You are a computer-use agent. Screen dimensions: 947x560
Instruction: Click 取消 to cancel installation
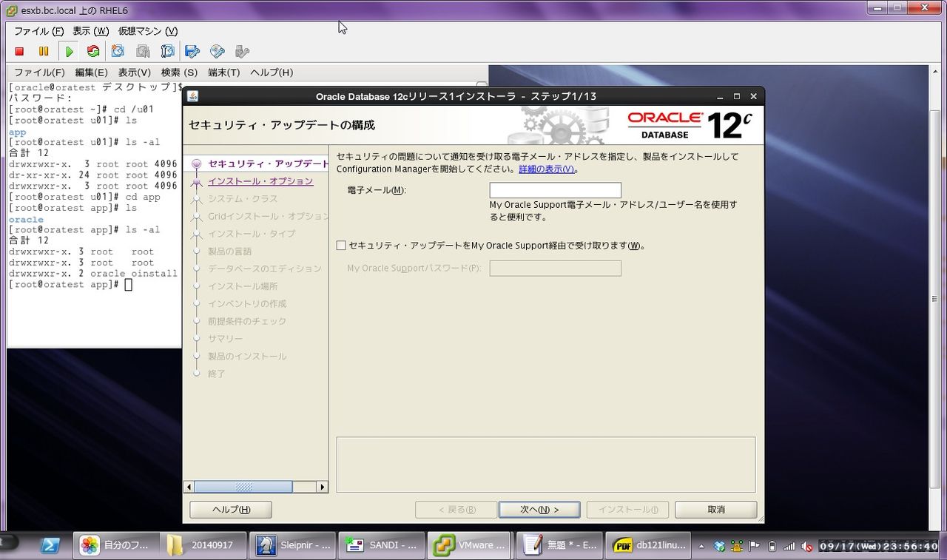tap(716, 510)
